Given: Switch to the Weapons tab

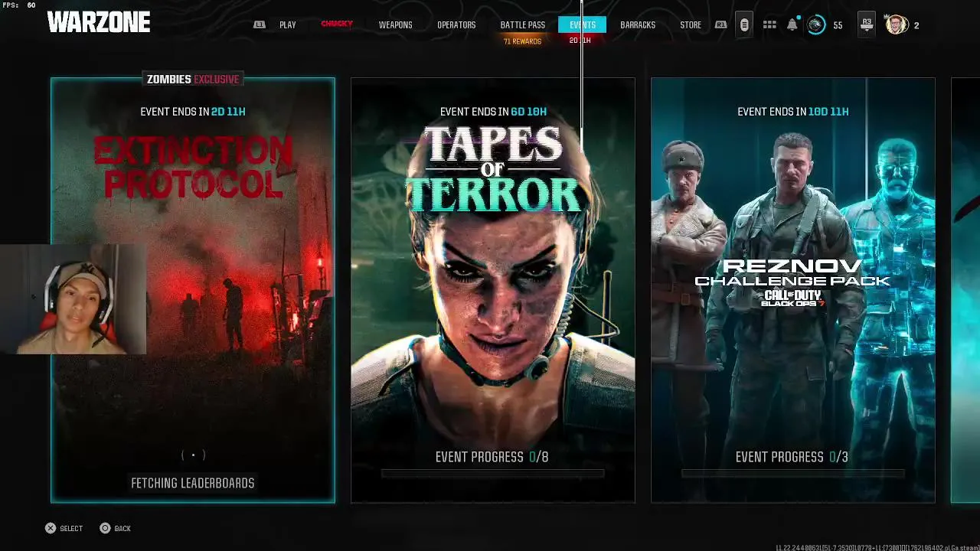Looking at the screenshot, I should pyautogui.click(x=395, y=25).
